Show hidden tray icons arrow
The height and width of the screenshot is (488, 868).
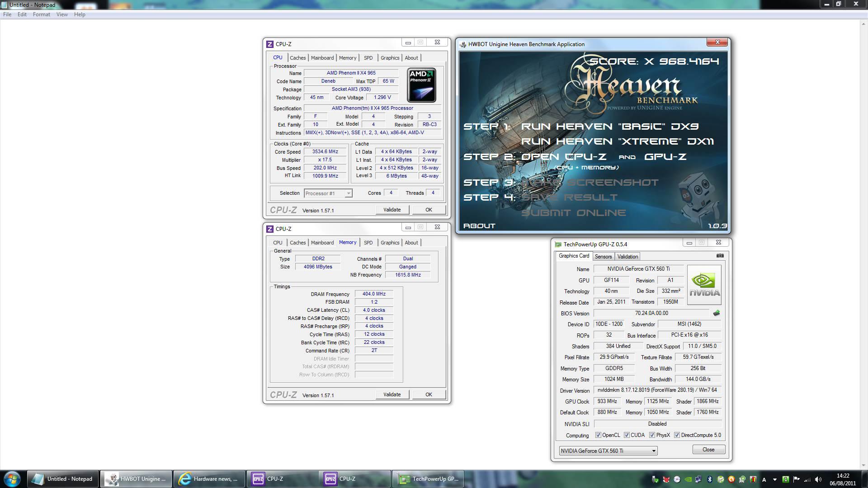click(775, 480)
